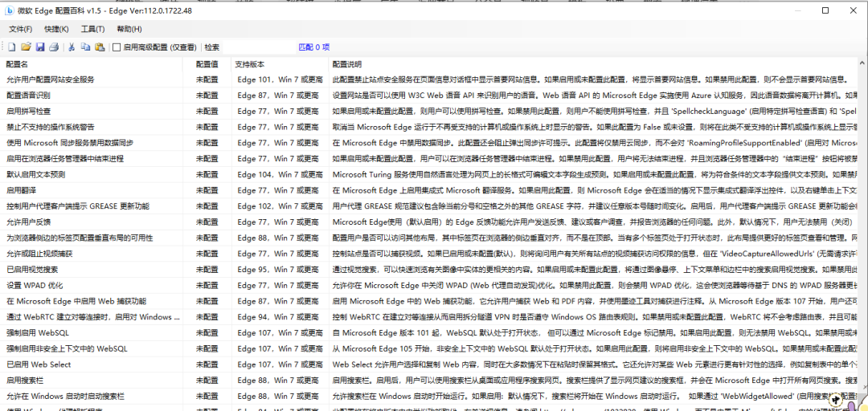Image resolution: width=868 pixels, height=411 pixels.
Task: Select row 使用 Microsoft 同步服务禁用数据同步
Action: click(430, 143)
